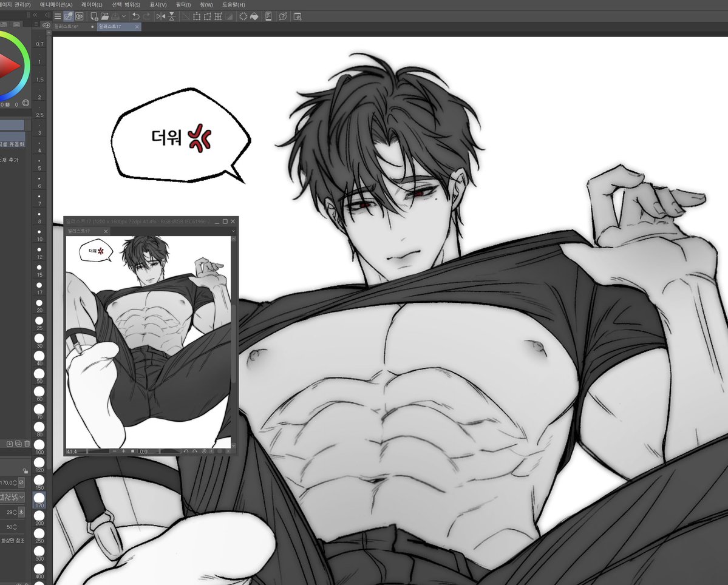Adjust the 29 value stepper arrows
The width and height of the screenshot is (728, 585).
15,512
